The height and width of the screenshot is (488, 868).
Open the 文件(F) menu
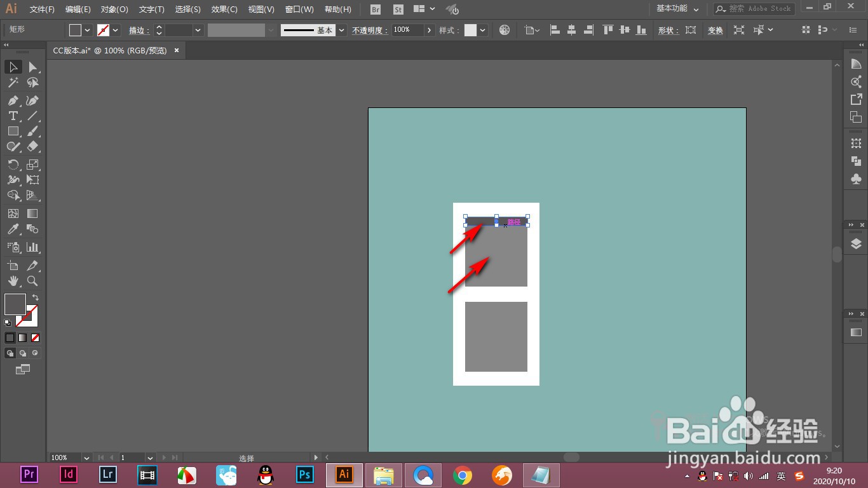click(42, 10)
